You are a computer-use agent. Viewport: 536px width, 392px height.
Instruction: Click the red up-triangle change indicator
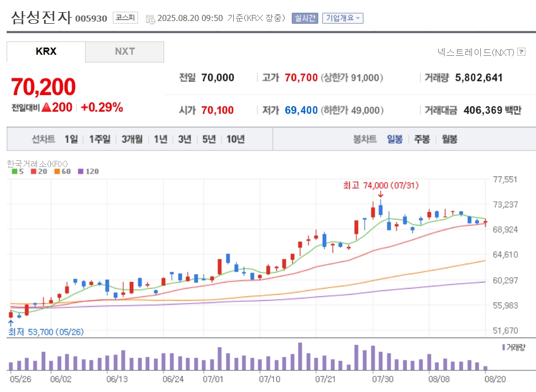[x=46, y=107]
